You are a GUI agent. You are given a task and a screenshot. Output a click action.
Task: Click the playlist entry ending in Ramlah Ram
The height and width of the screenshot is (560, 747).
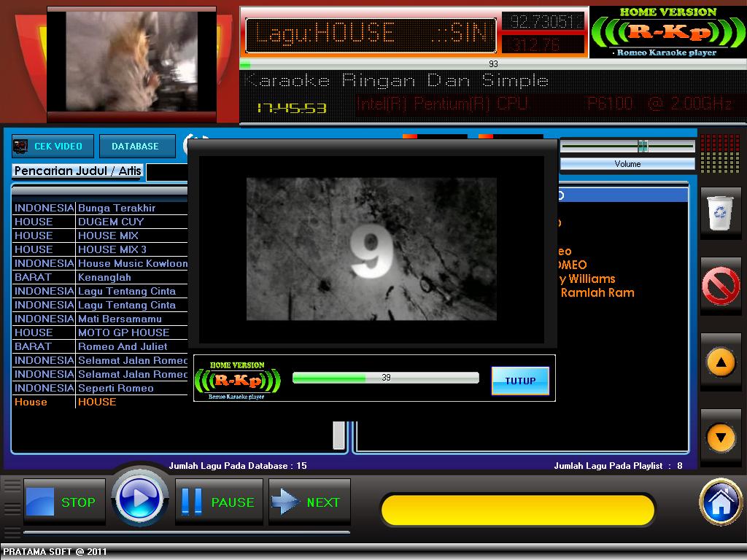[x=597, y=293]
